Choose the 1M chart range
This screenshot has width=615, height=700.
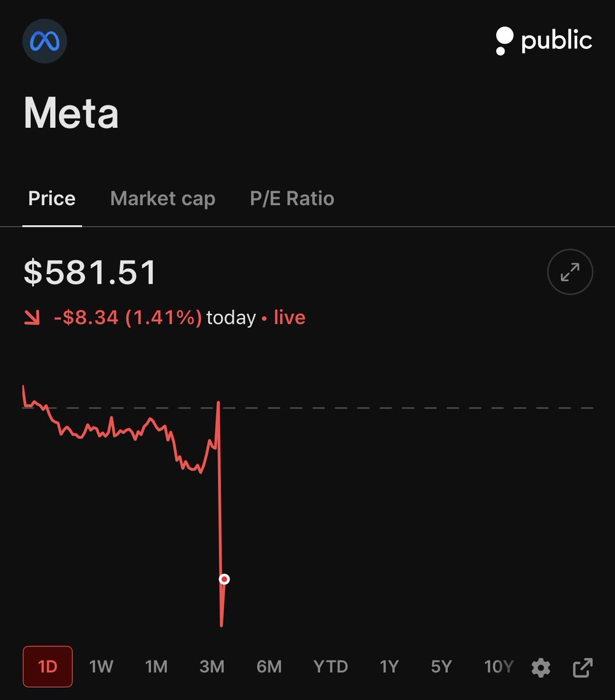point(156,667)
